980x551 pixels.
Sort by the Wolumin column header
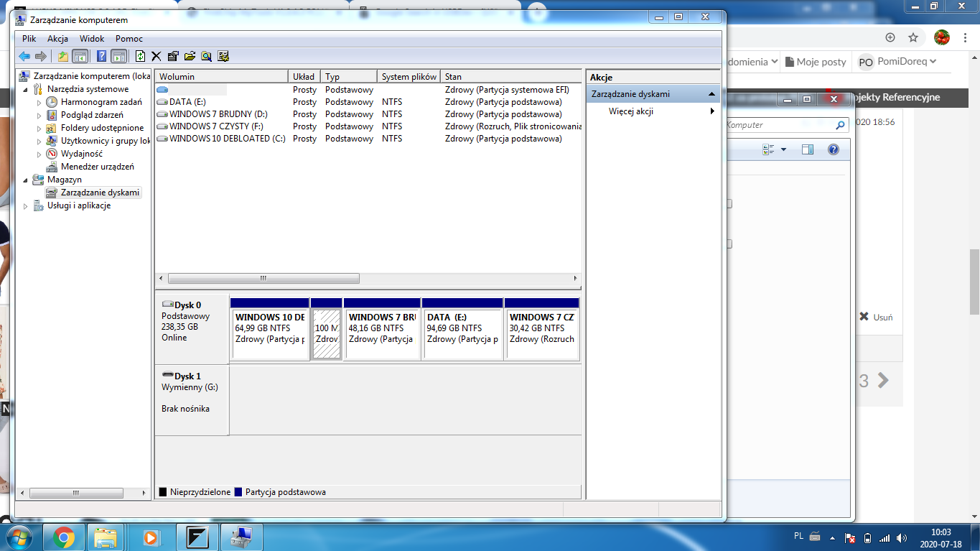[x=221, y=76]
